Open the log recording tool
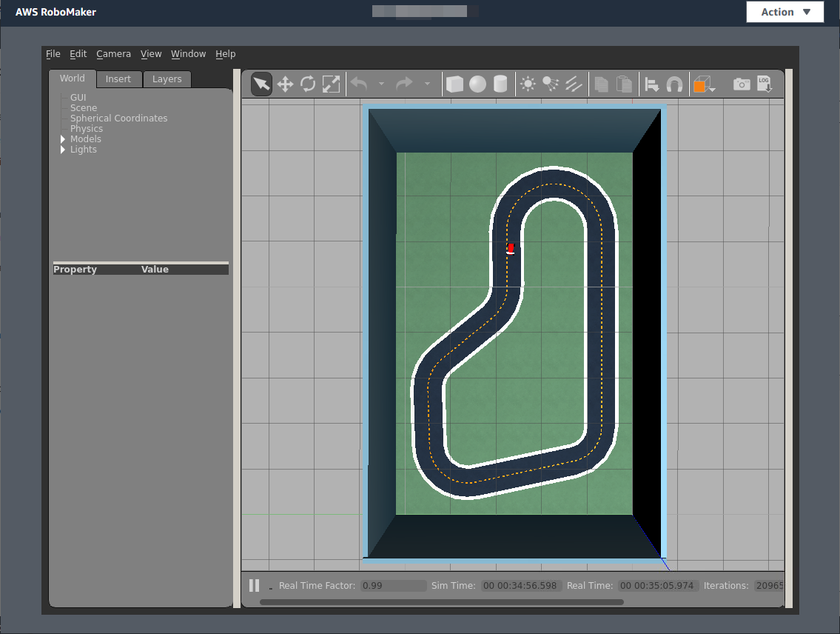This screenshot has width=840, height=634. pos(763,84)
